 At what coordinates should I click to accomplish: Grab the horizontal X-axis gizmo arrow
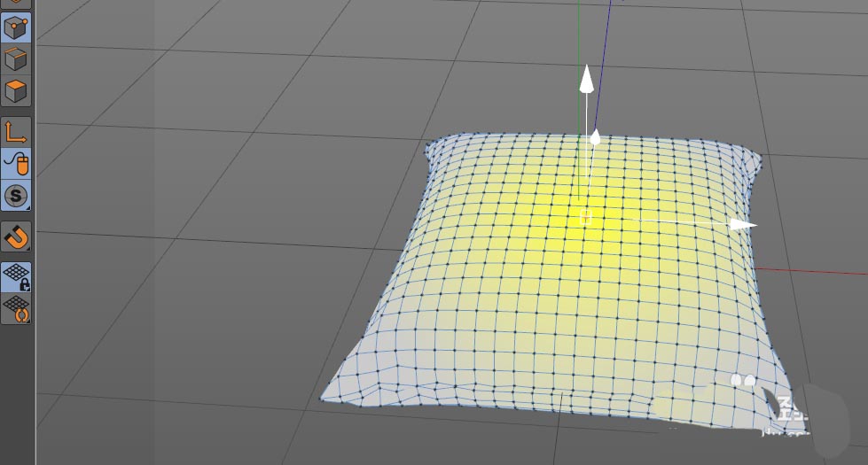743,224
